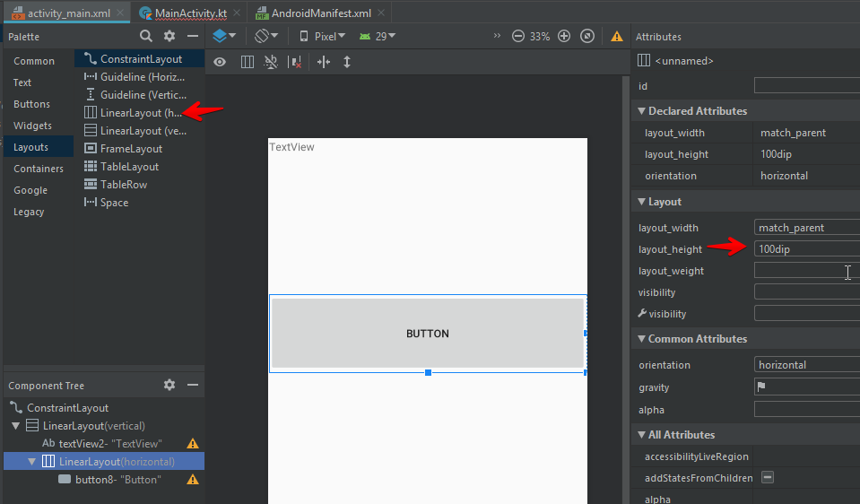Collapse the Declared Attributes section
The height and width of the screenshot is (504, 860).
pos(641,111)
